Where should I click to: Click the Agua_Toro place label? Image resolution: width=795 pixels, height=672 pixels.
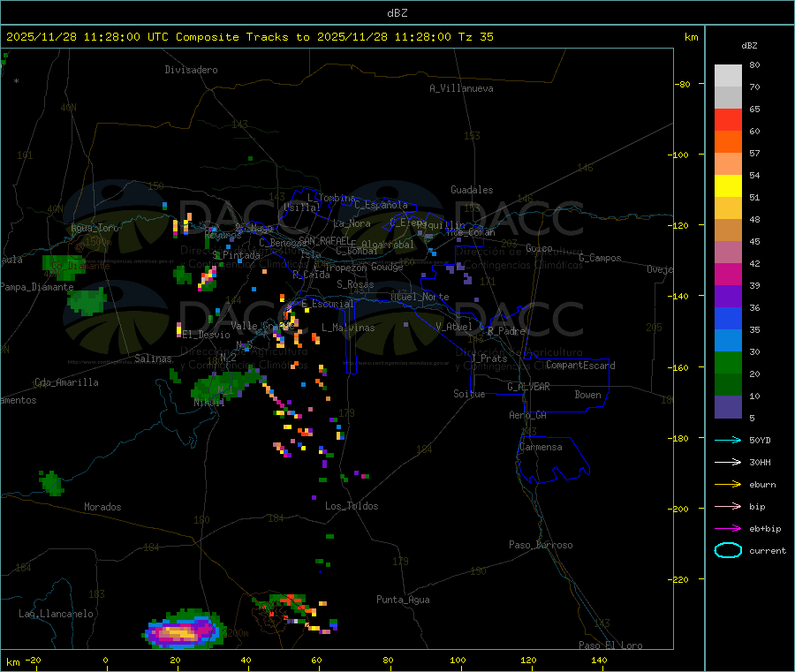(95, 228)
